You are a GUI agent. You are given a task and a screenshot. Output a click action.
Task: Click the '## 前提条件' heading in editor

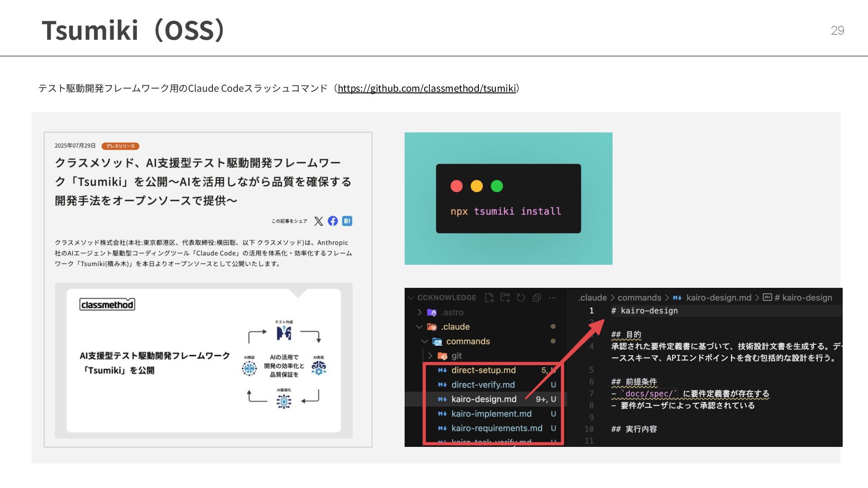pos(634,382)
